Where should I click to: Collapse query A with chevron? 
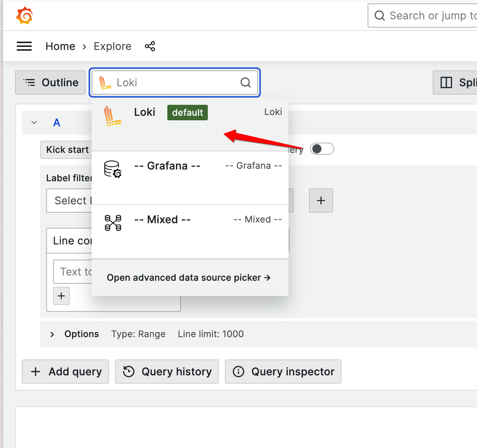[34, 123]
